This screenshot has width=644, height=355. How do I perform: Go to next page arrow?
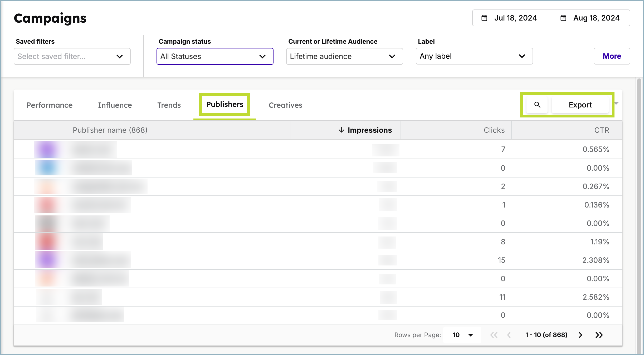click(x=580, y=335)
